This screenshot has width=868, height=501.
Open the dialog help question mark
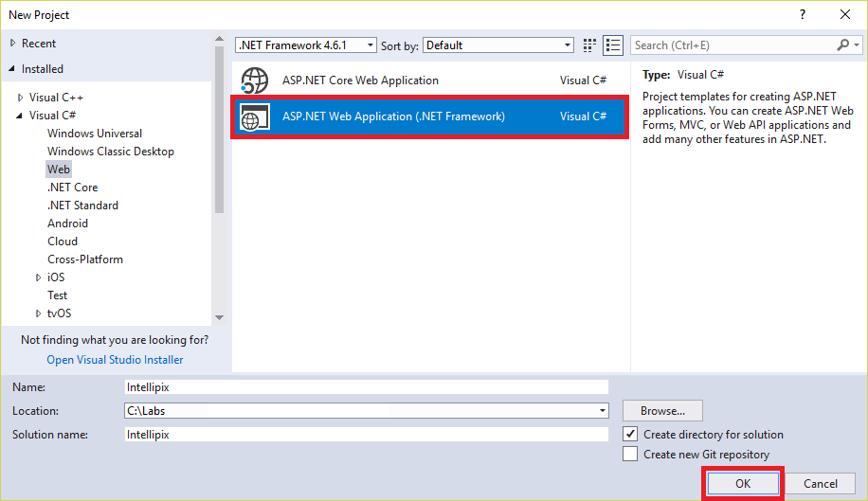(x=803, y=15)
